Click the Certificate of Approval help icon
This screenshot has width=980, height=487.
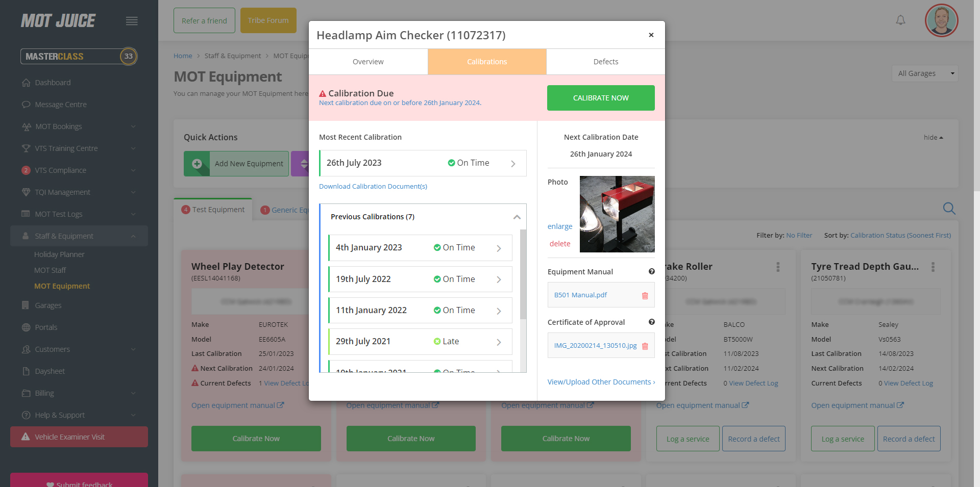tap(651, 322)
